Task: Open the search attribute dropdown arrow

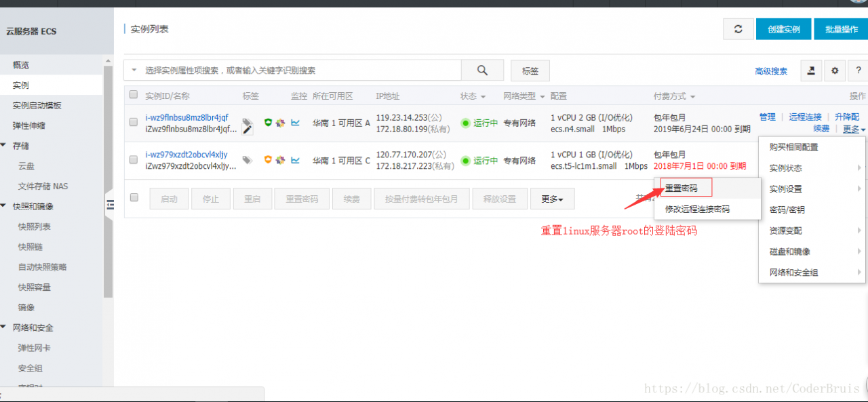Action: 134,70
